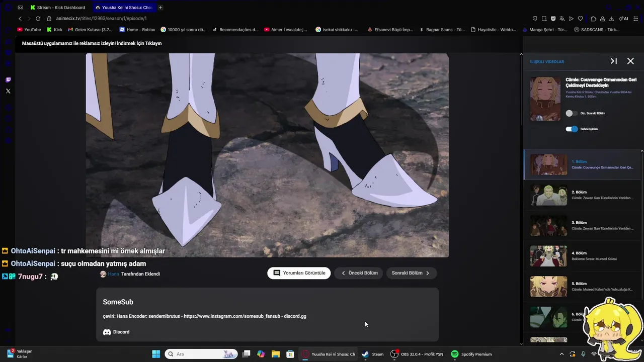Click the address bar URL

pyautogui.click(x=101, y=19)
